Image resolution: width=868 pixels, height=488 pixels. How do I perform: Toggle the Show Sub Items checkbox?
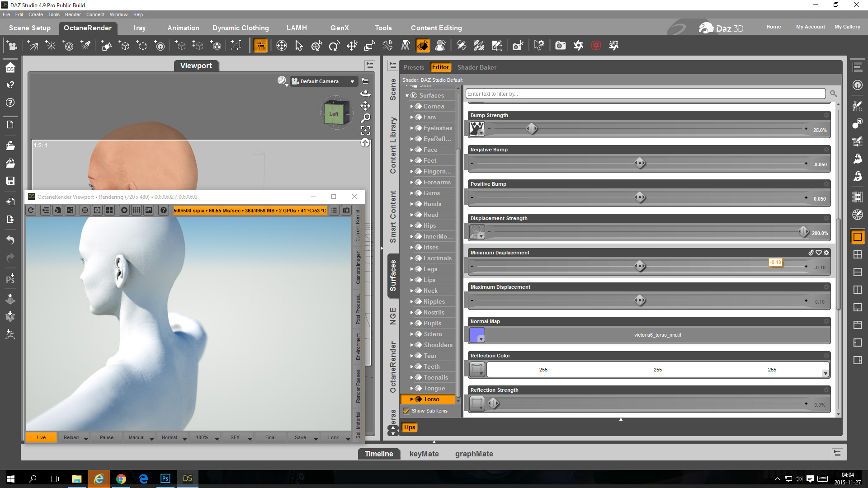click(x=406, y=411)
